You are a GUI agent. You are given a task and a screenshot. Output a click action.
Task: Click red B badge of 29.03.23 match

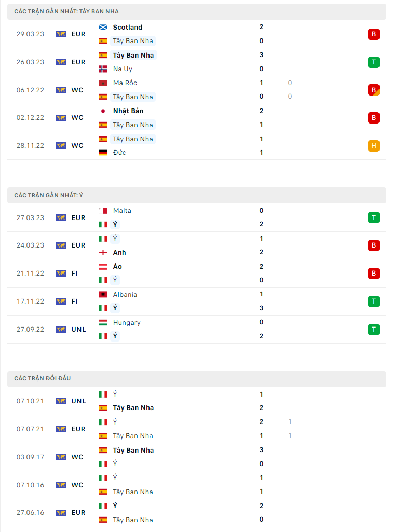point(373,34)
